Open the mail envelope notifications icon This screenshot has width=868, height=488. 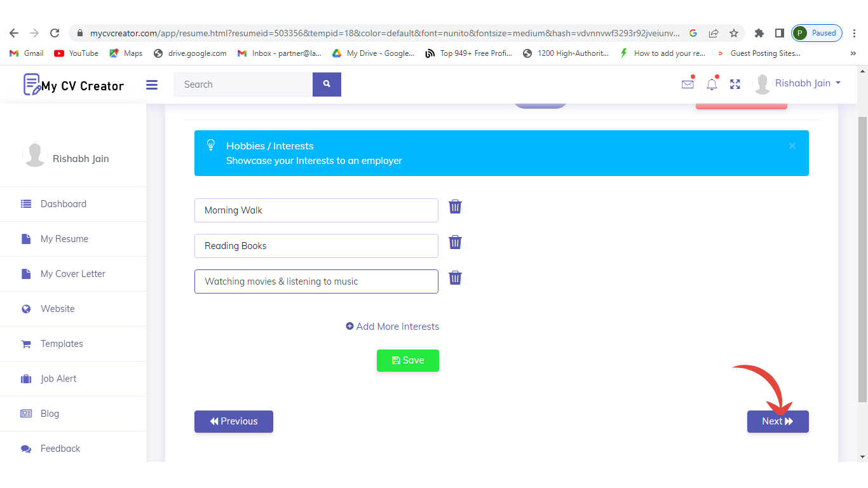pos(688,84)
